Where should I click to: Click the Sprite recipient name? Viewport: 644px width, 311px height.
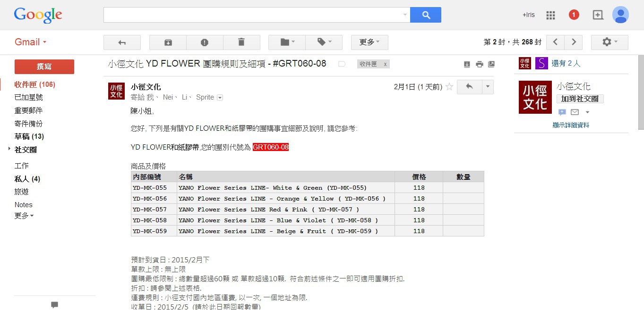(x=205, y=97)
